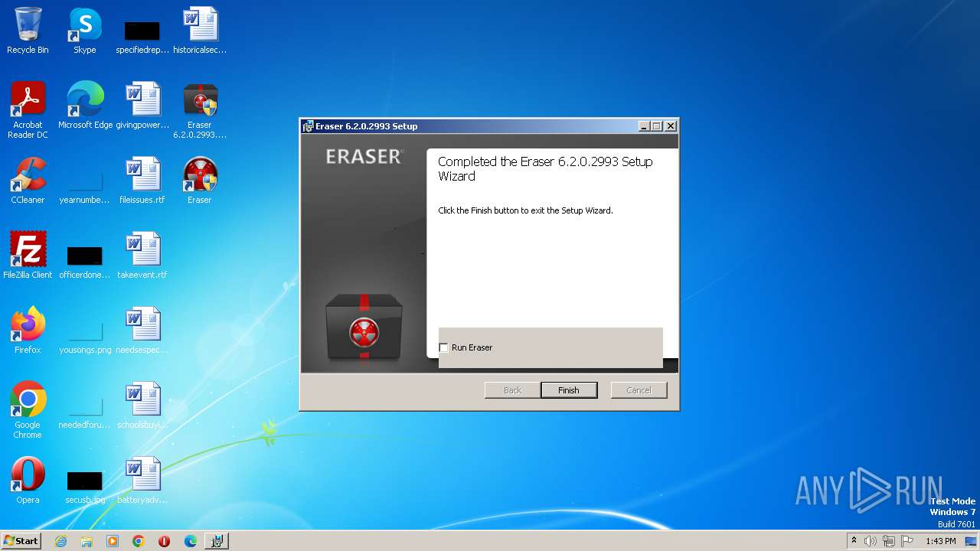Open the Action Center flag icon
Screen dimensions: 980x551
[x=907, y=541]
